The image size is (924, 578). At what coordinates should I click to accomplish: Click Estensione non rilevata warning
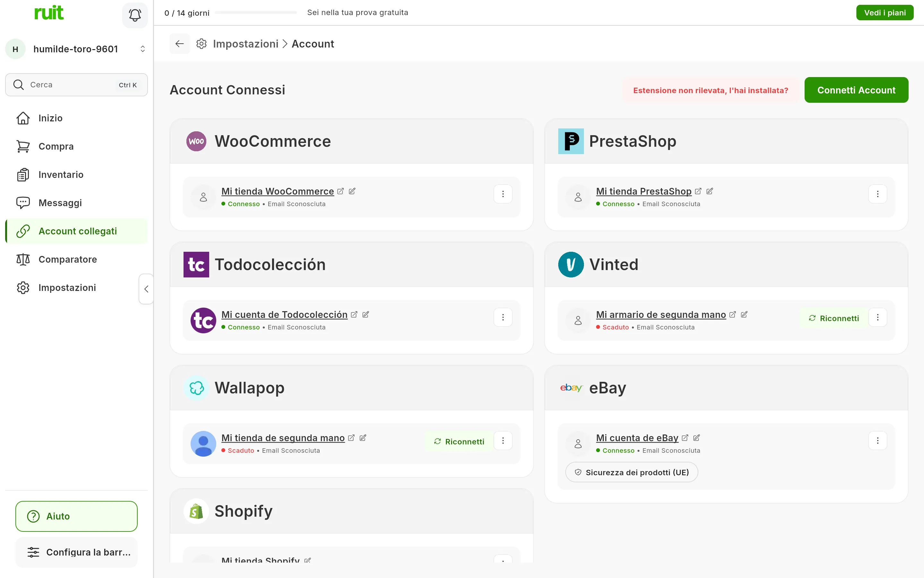click(x=711, y=90)
